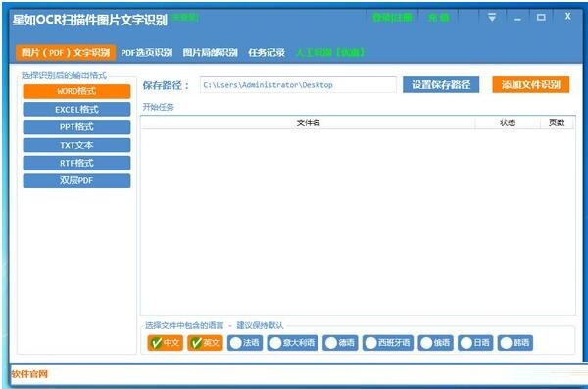Click the 页数 column header
Image resolution: width=588 pixels, height=389 pixels.
557,122
